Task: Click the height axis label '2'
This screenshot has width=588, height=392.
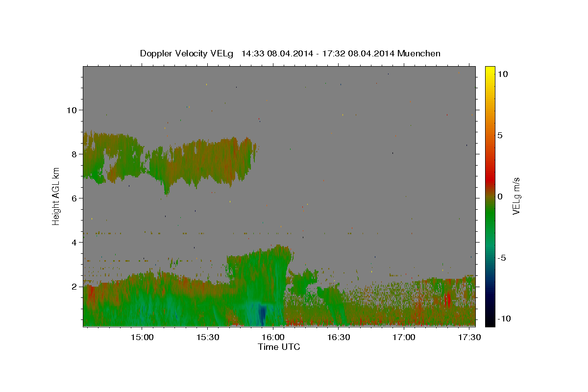Action: tap(74, 286)
